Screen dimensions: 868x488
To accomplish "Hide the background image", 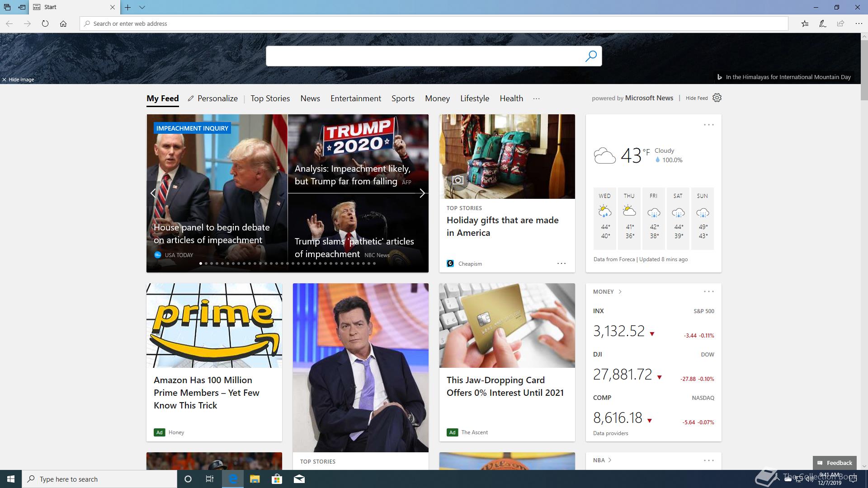I will (18, 80).
